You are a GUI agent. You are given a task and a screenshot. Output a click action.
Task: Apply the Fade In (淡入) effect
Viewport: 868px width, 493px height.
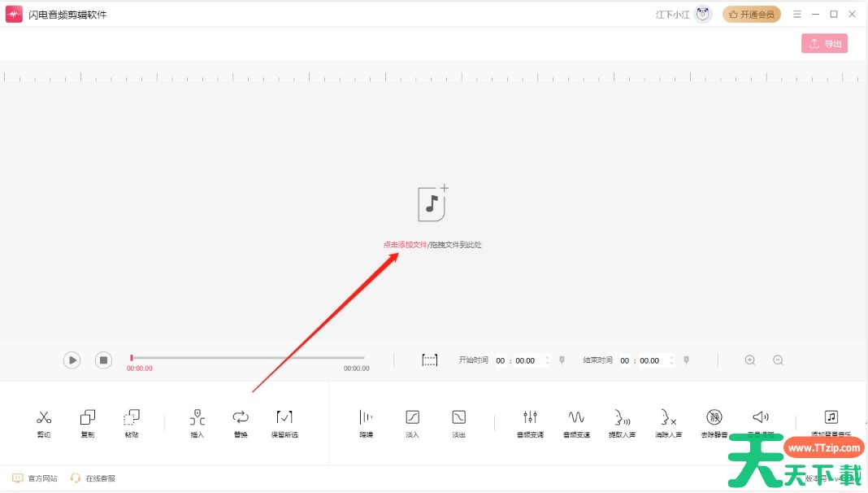coord(412,417)
